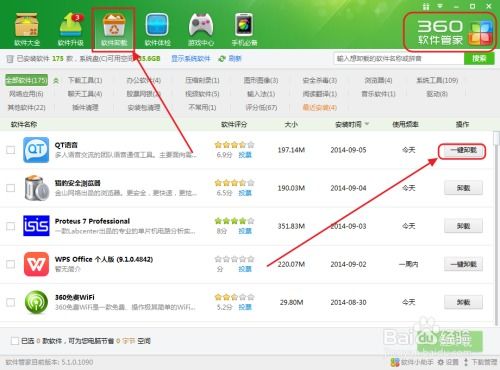Click the green 搜索 button
Image resolution: width=500 pixels, height=370 pixels.
479,59
